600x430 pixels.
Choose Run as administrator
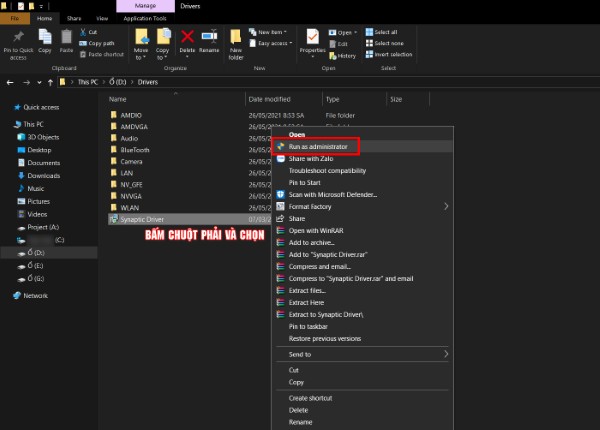click(318, 146)
